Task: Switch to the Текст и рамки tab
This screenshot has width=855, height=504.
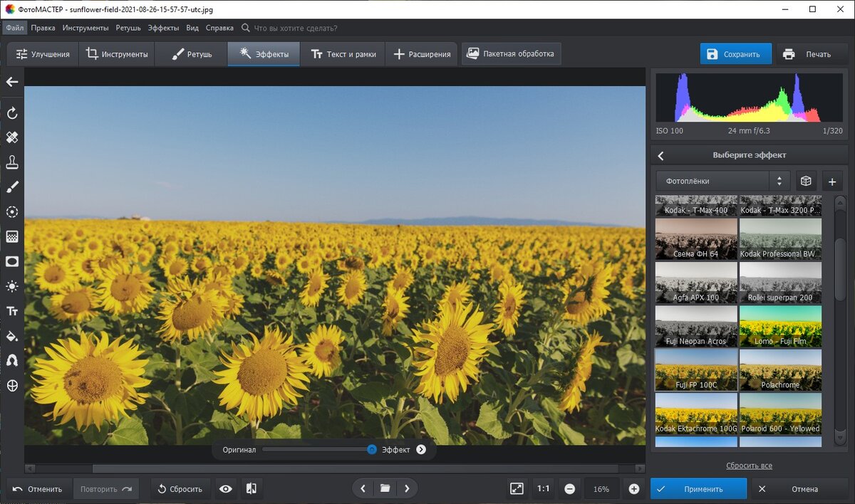Action: coord(343,54)
